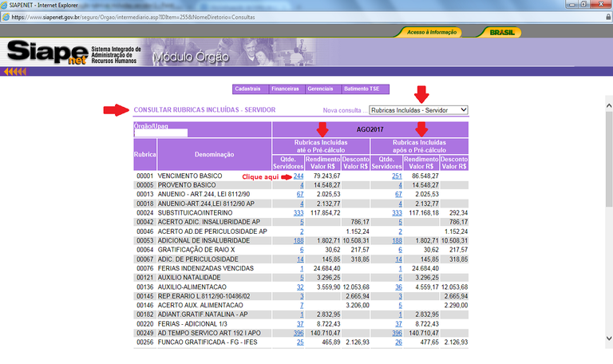Click the 25 link for Funcao Gratificada
Screen dimensions: 613x364
(300, 342)
